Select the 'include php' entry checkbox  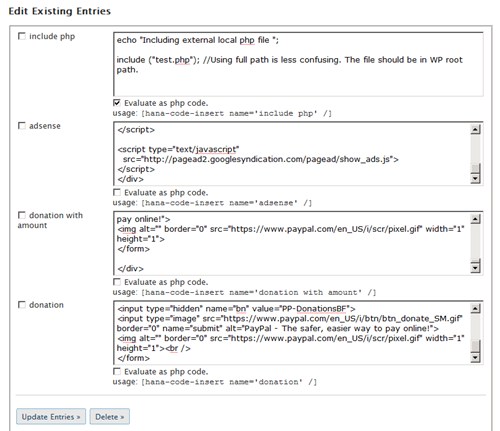[22, 36]
